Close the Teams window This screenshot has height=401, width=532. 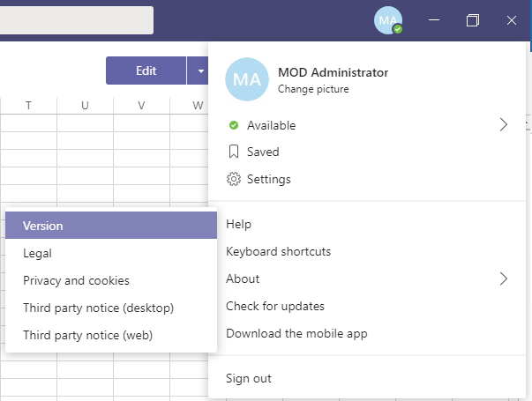click(512, 20)
